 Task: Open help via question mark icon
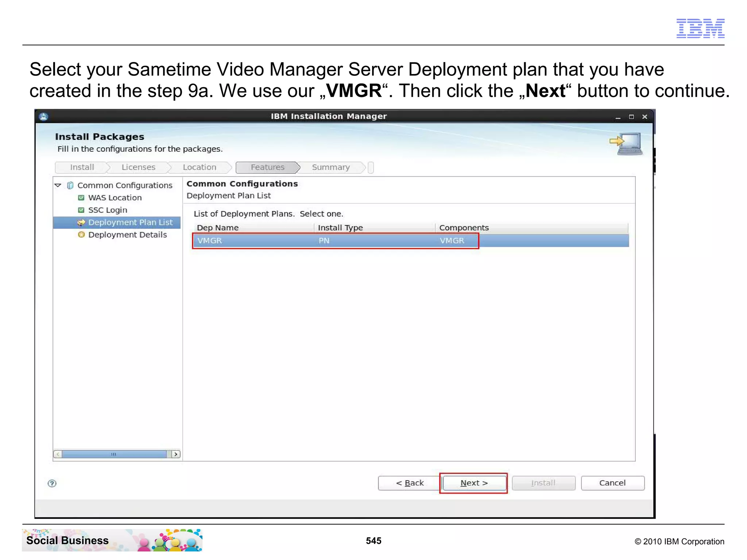click(52, 483)
